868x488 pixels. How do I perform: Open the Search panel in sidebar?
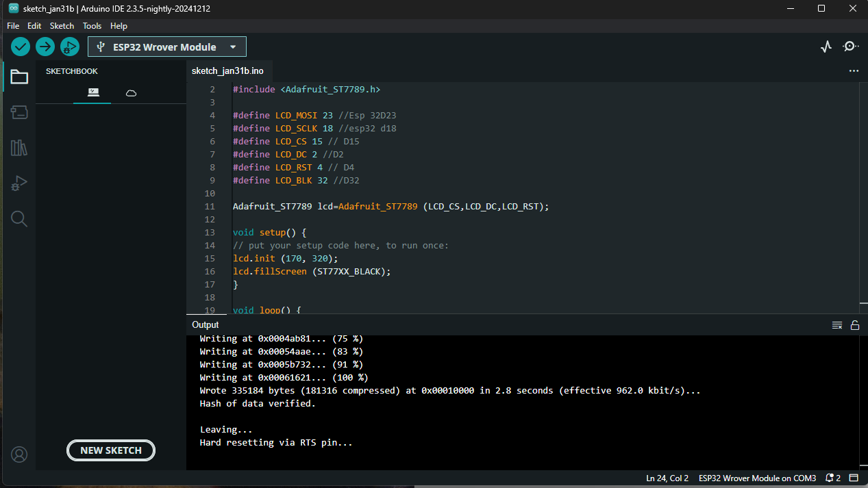click(19, 219)
